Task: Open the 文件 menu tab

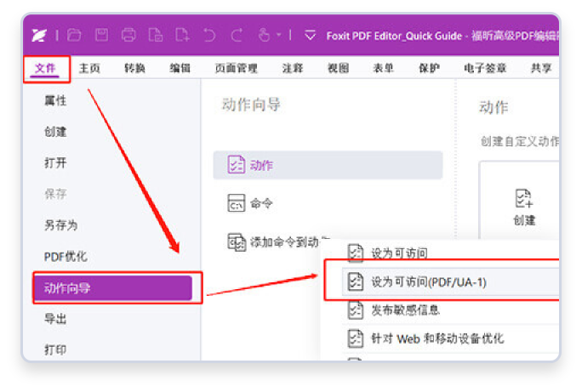Action: pos(46,68)
